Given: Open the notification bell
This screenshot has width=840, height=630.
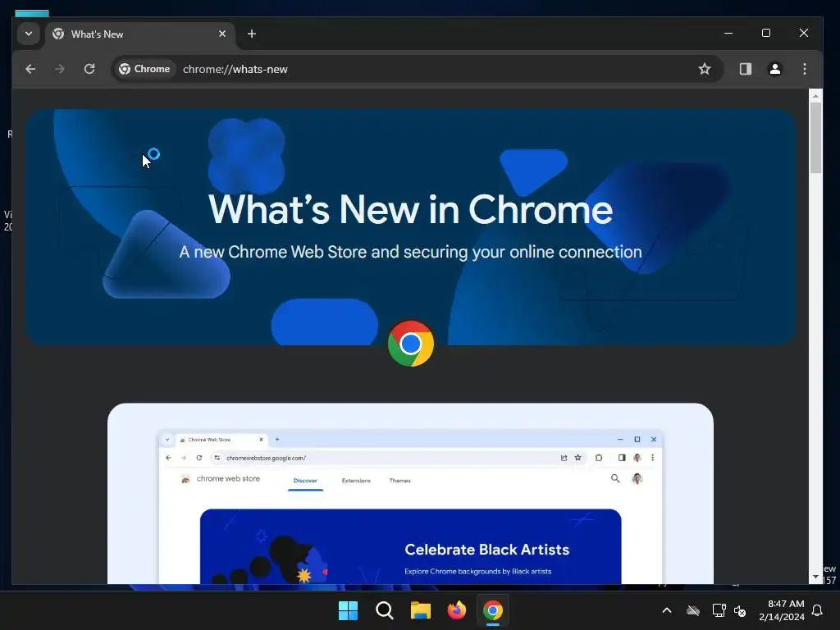Looking at the screenshot, I should coord(818,610).
